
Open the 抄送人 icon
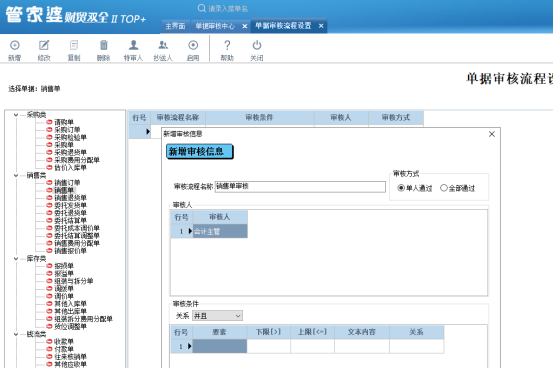click(163, 46)
